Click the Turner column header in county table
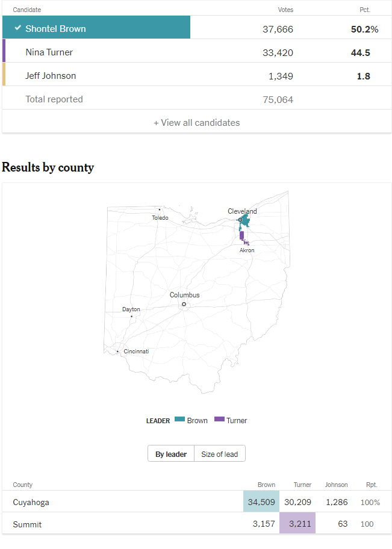This screenshot has width=392, height=549. (302, 485)
